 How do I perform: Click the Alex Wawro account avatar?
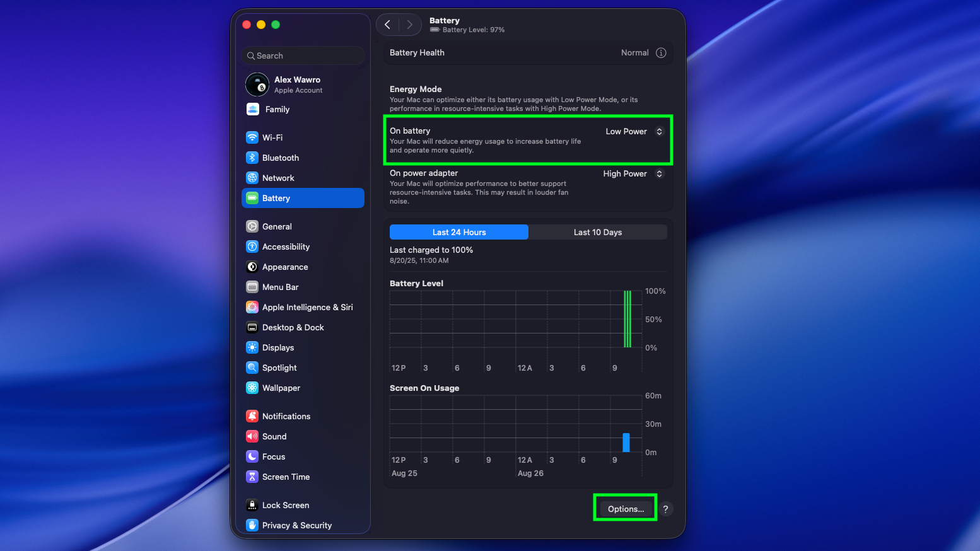click(x=257, y=84)
